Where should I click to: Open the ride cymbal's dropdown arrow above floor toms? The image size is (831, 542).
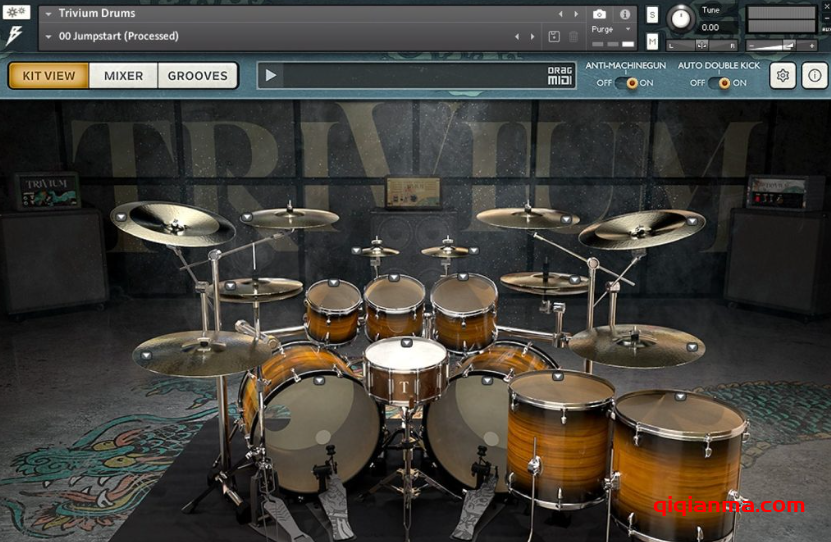point(574,280)
